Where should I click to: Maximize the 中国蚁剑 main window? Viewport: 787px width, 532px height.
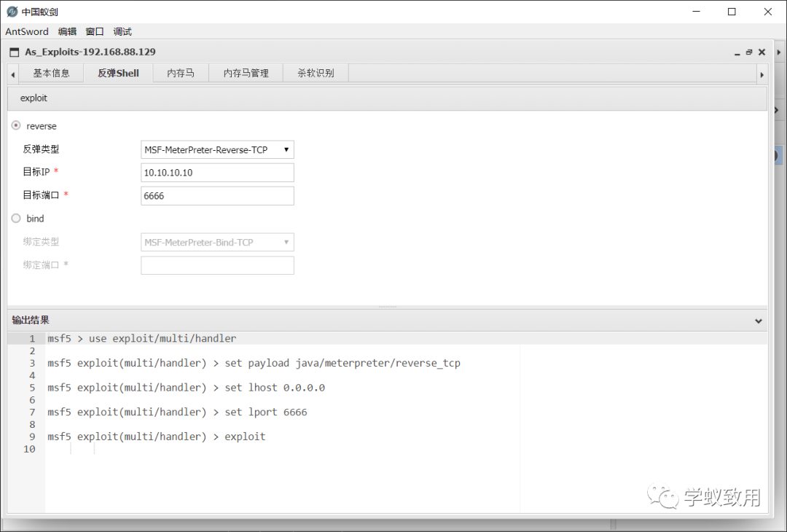tap(732, 12)
